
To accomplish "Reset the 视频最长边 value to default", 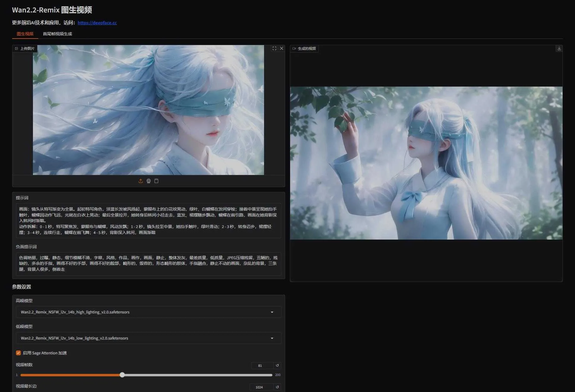I will [x=277, y=387].
